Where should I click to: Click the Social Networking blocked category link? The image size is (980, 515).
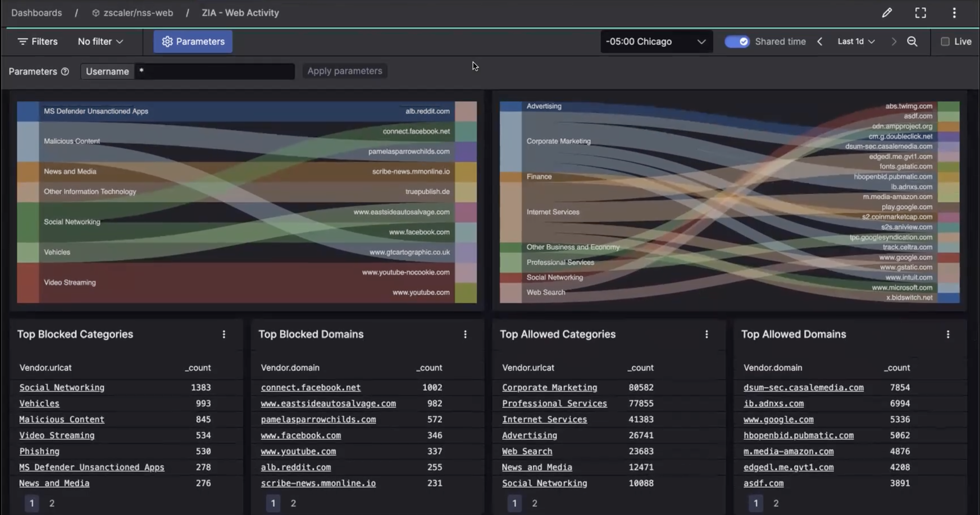(62, 387)
